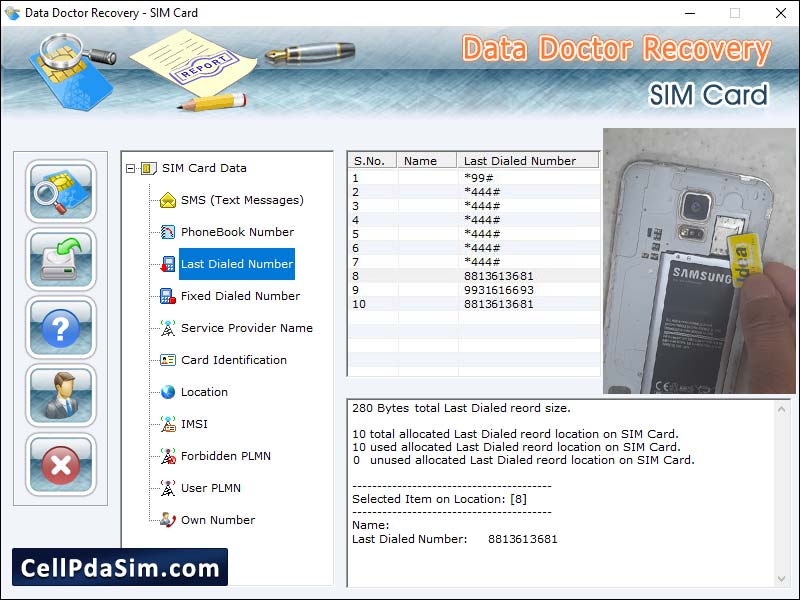This screenshot has width=800, height=600.
Task: Open Card Identification tree item
Action: pyautogui.click(x=234, y=360)
